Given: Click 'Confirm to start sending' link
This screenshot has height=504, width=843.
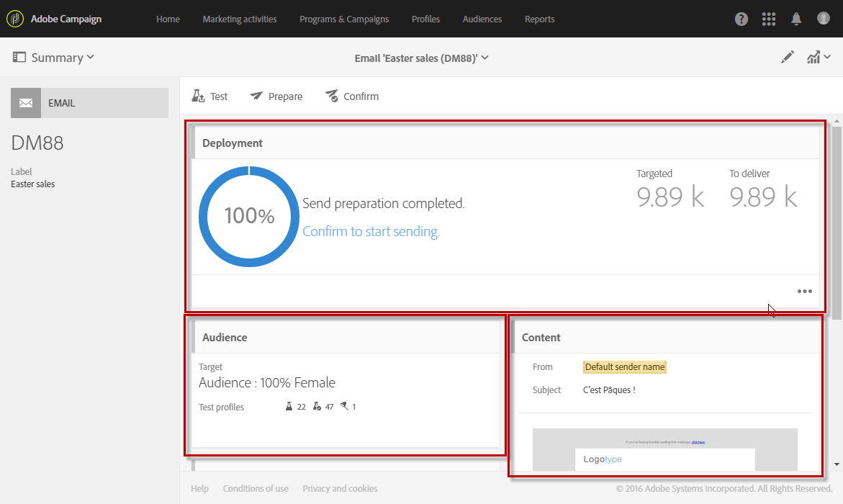Looking at the screenshot, I should coord(371,231).
